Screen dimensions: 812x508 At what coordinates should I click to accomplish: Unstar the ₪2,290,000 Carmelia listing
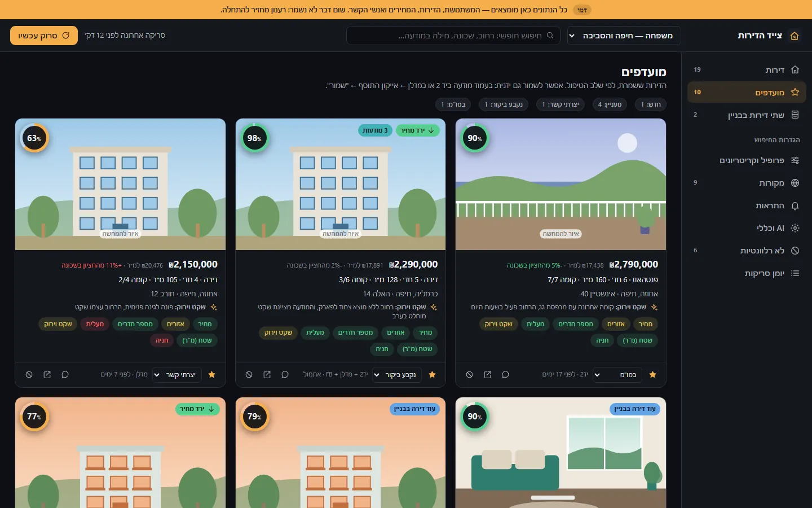(432, 375)
